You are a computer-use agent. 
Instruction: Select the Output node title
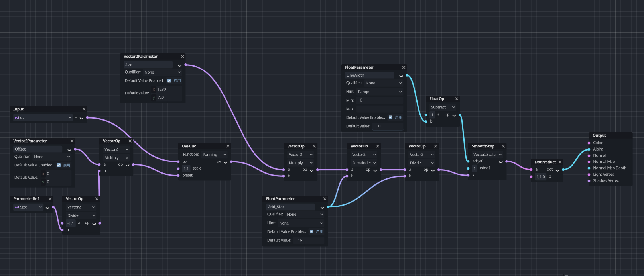point(599,135)
